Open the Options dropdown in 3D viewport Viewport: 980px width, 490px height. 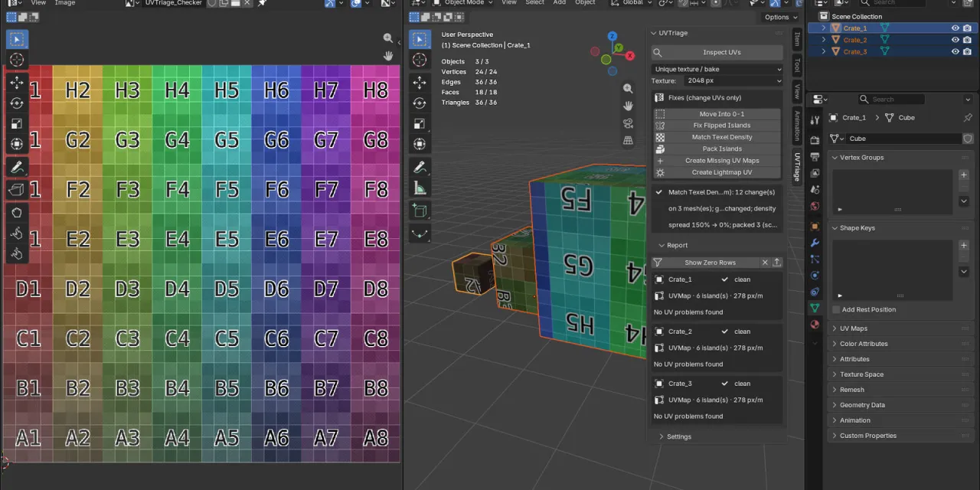pyautogui.click(x=781, y=17)
